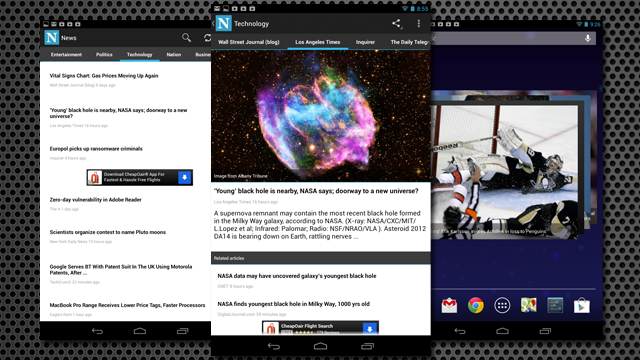This screenshot has width=640, height=360.
Task: Launch Maps from the home dock
Action: click(x=529, y=305)
